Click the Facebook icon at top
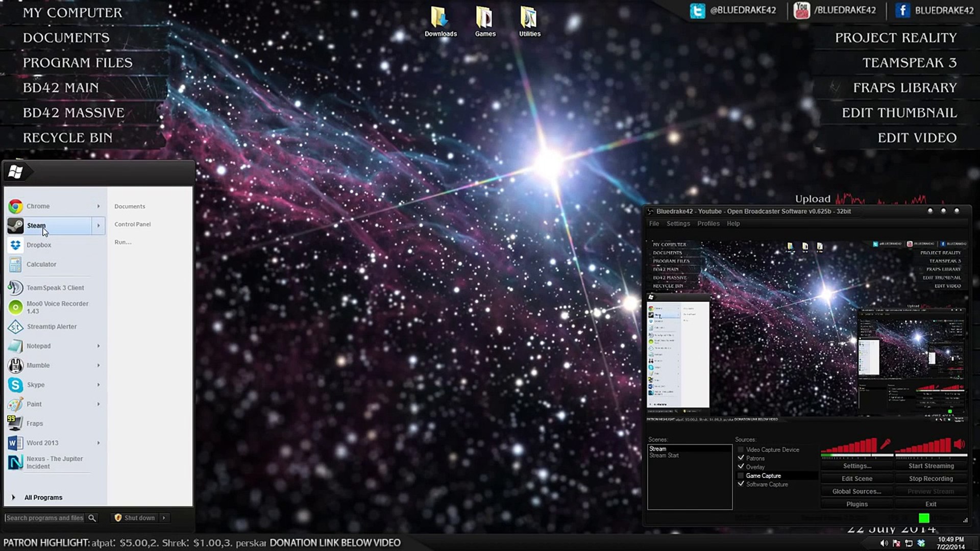 902,10
